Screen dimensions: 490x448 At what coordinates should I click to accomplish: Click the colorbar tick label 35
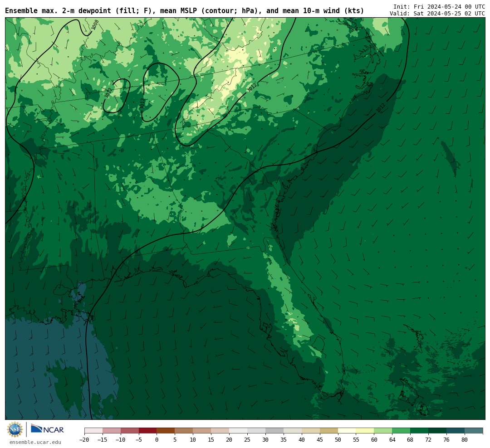[x=284, y=439]
